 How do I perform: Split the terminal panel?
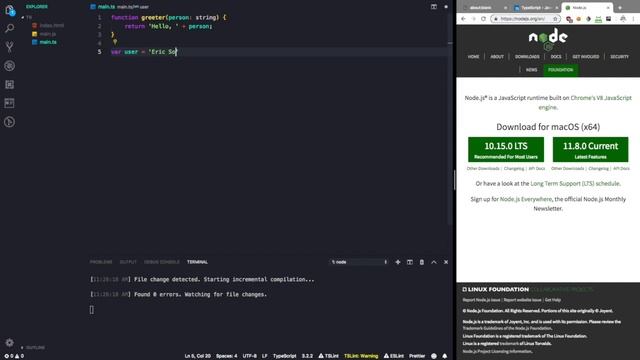coord(409,262)
